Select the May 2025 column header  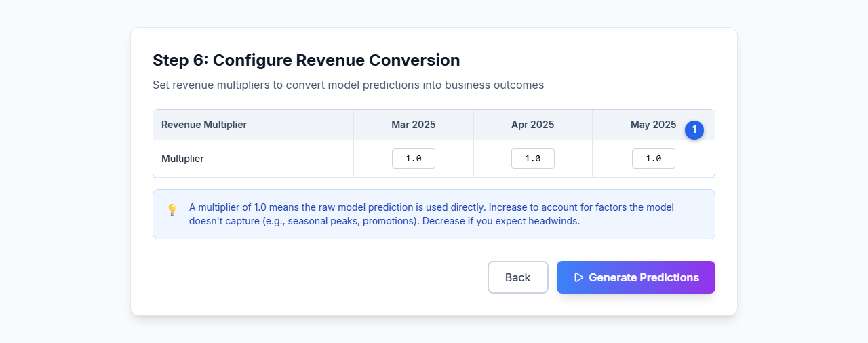654,125
